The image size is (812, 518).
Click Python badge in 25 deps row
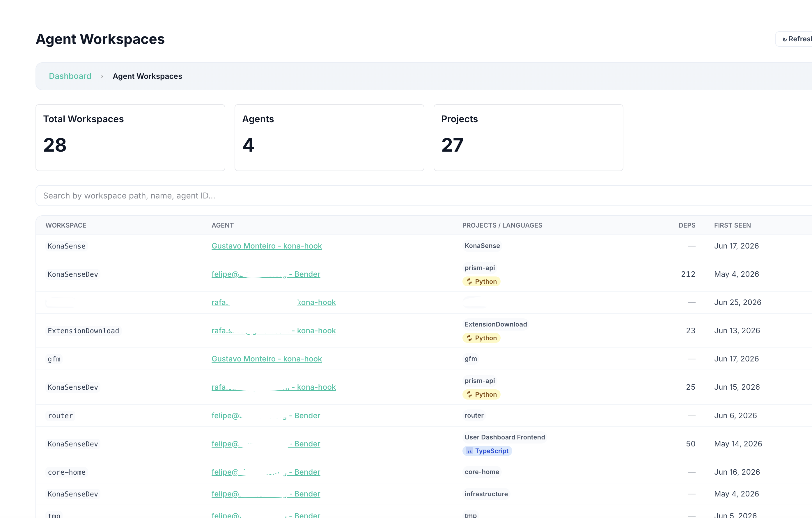click(x=482, y=395)
